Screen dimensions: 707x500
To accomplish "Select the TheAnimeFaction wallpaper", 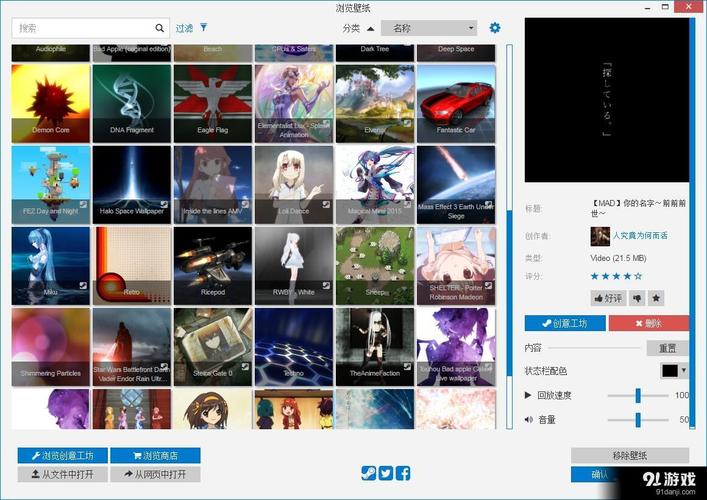I will coord(375,347).
